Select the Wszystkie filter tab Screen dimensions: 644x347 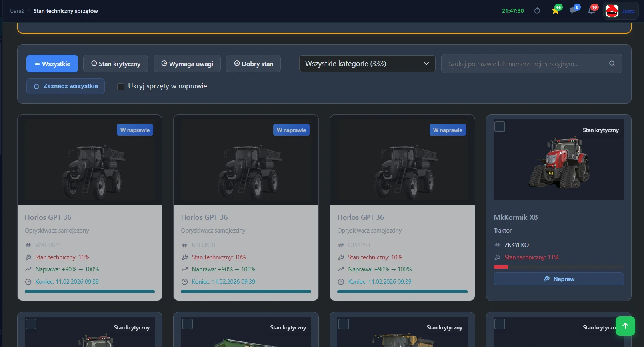(52, 64)
